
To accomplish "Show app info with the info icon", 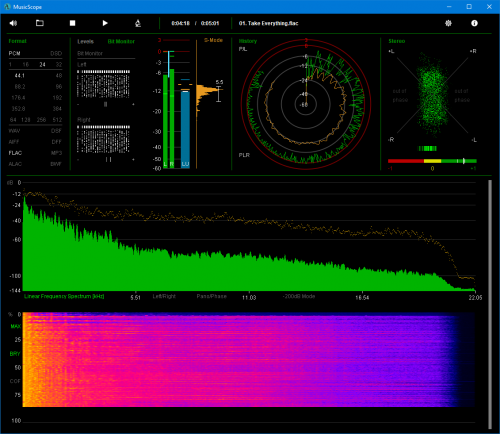I will [x=474, y=23].
